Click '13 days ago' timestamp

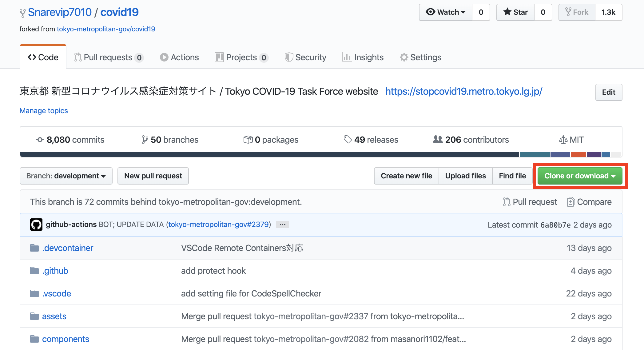pos(589,248)
